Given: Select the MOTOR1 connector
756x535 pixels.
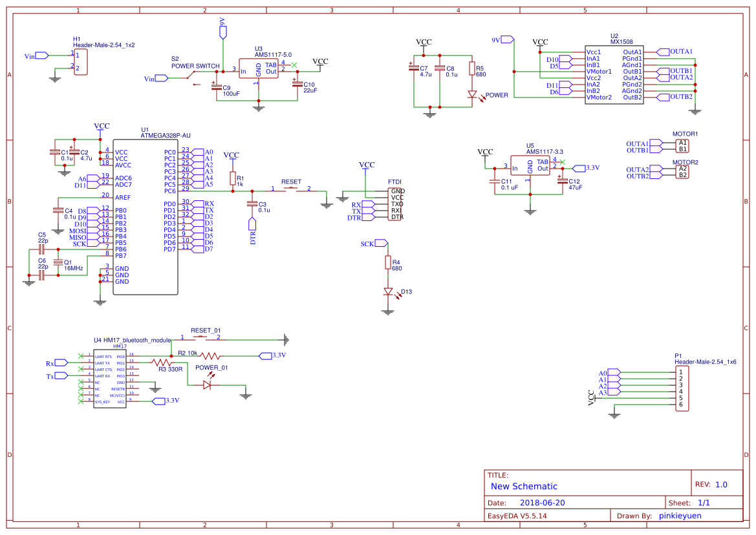Looking at the screenshot, I should pos(682,146).
